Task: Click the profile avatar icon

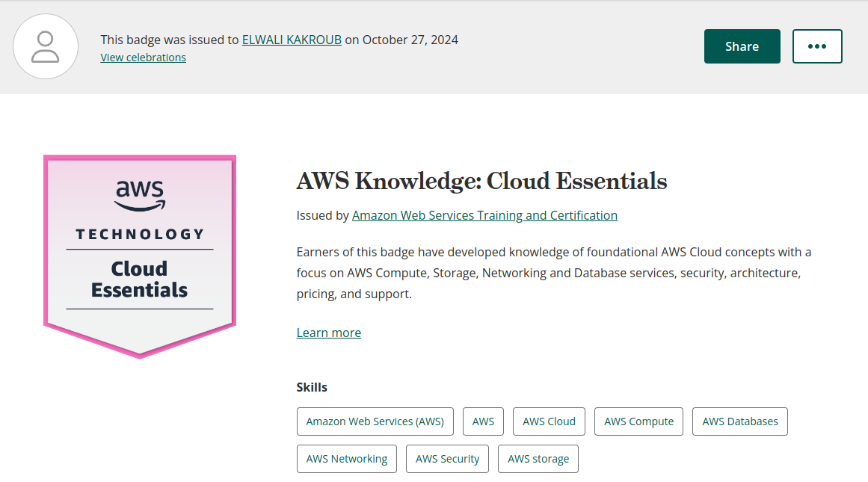Action: pyautogui.click(x=46, y=46)
